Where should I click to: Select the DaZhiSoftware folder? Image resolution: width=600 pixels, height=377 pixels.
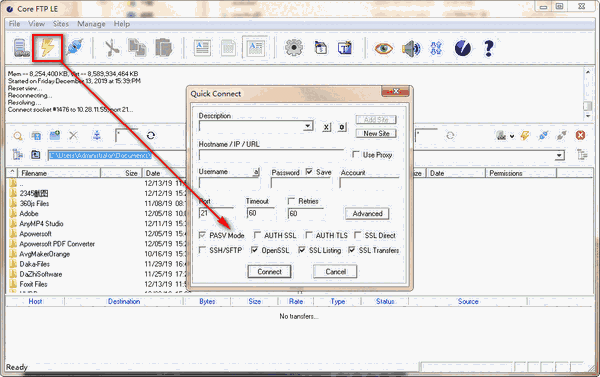(41, 274)
